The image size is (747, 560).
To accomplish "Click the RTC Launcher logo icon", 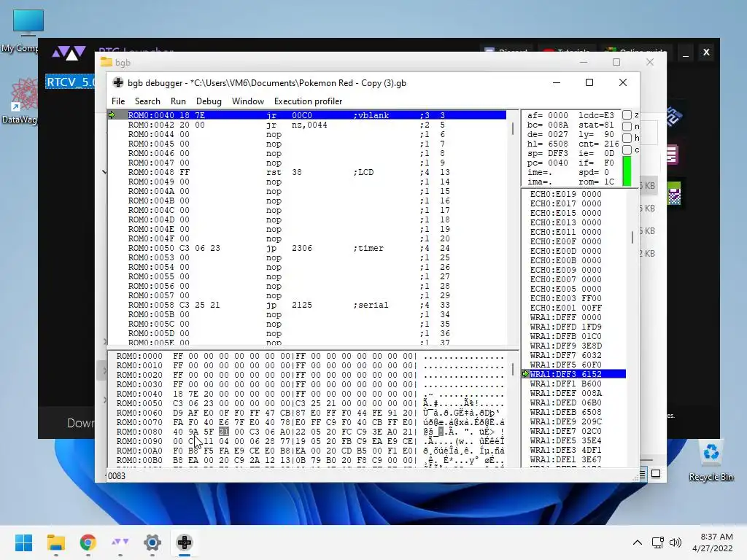I will pyautogui.click(x=69, y=52).
